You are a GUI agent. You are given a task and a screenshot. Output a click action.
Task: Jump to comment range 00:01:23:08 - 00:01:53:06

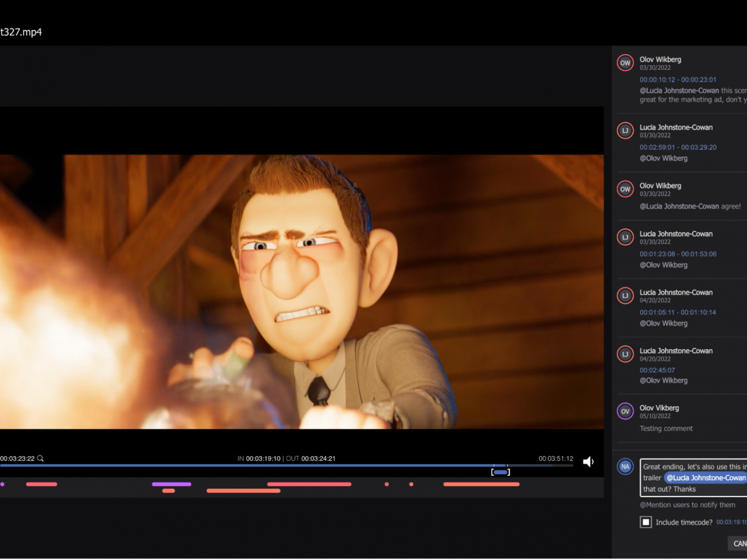pyautogui.click(x=678, y=254)
